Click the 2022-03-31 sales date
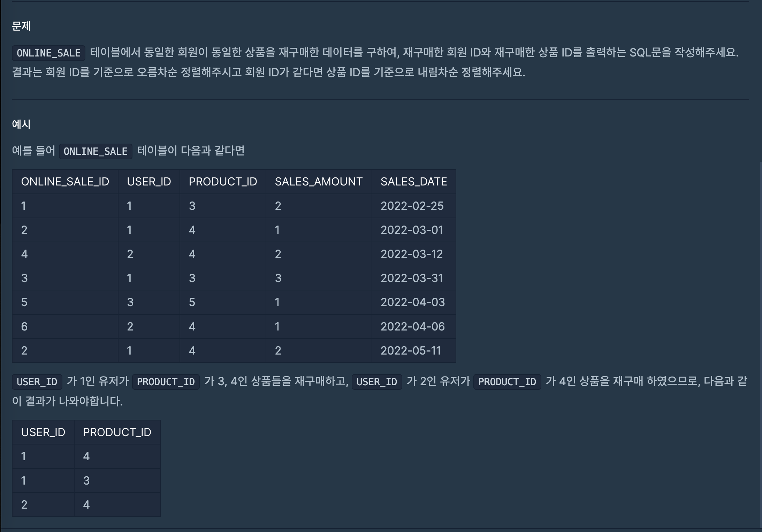 (412, 278)
